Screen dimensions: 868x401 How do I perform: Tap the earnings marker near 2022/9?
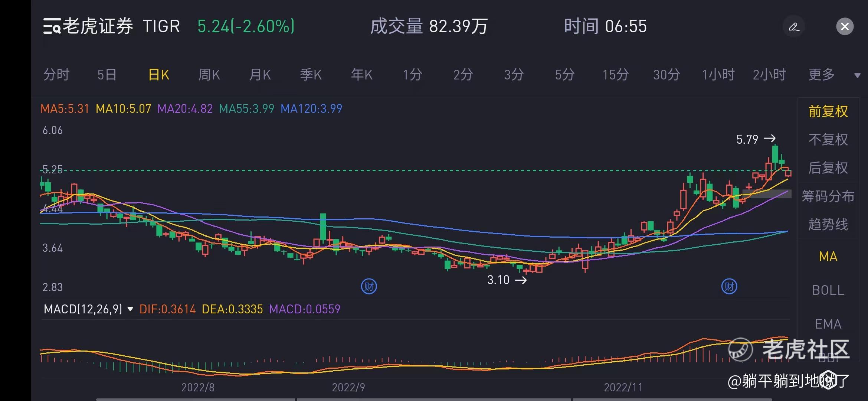(x=369, y=287)
